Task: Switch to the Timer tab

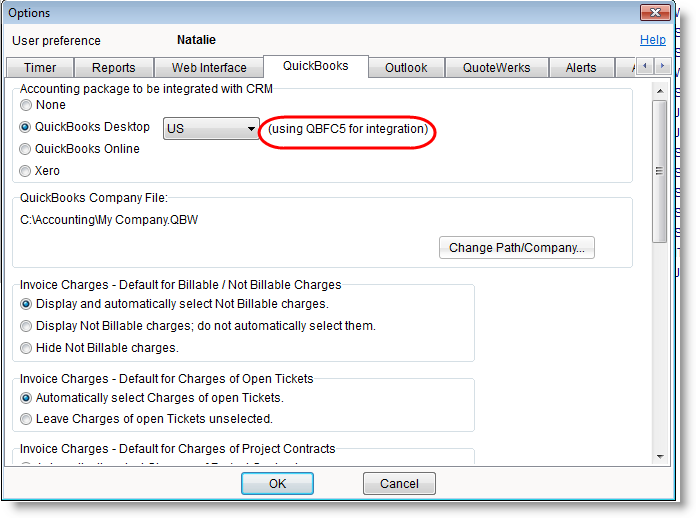Action: click(x=40, y=68)
